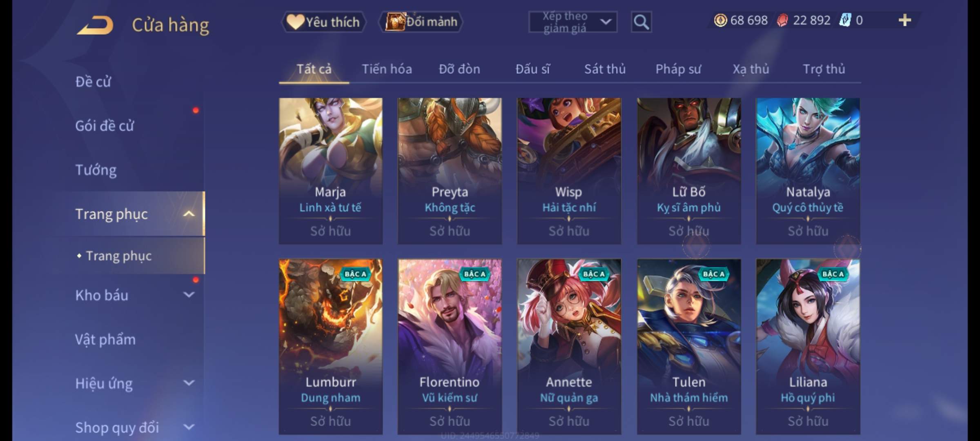
Task: Open the search magnifier icon
Action: tap(641, 22)
